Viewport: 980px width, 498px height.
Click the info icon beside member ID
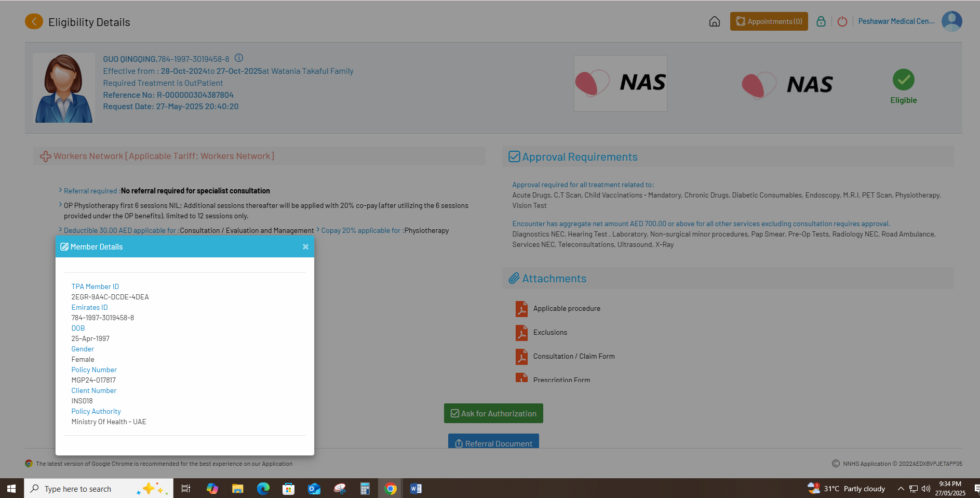pyautogui.click(x=239, y=58)
